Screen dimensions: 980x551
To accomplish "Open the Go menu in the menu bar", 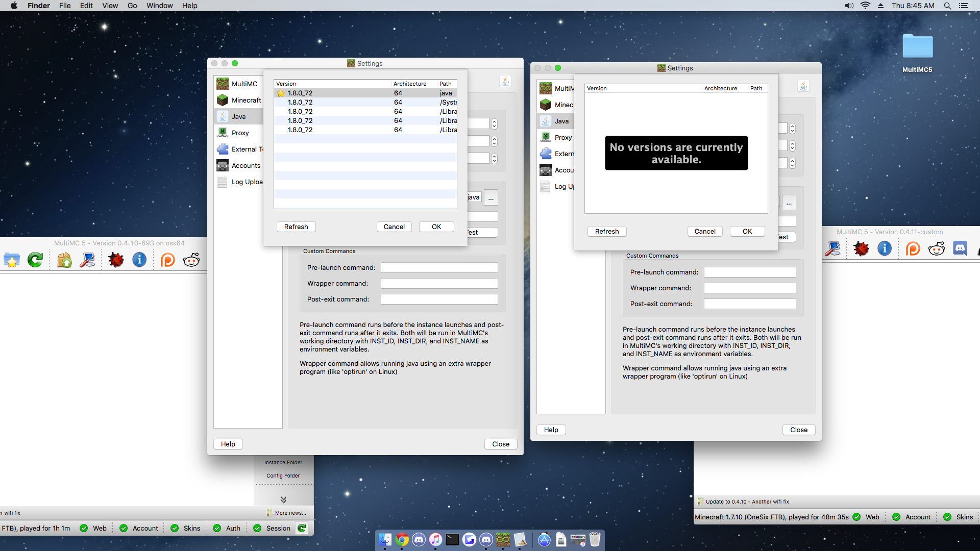I will [132, 6].
